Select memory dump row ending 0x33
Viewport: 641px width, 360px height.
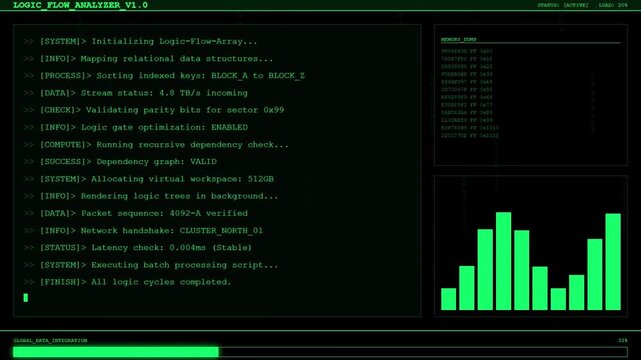click(x=466, y=74)
